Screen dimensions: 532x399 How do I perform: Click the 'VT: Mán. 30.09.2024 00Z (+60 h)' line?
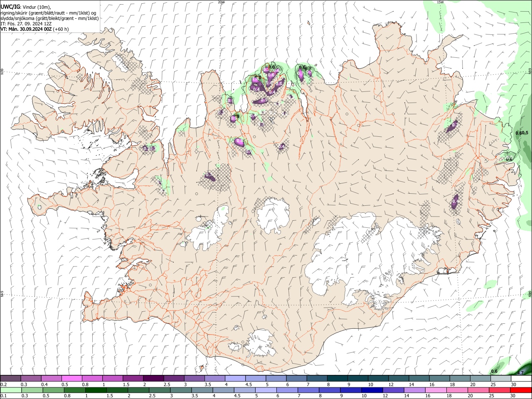(34, 29)
